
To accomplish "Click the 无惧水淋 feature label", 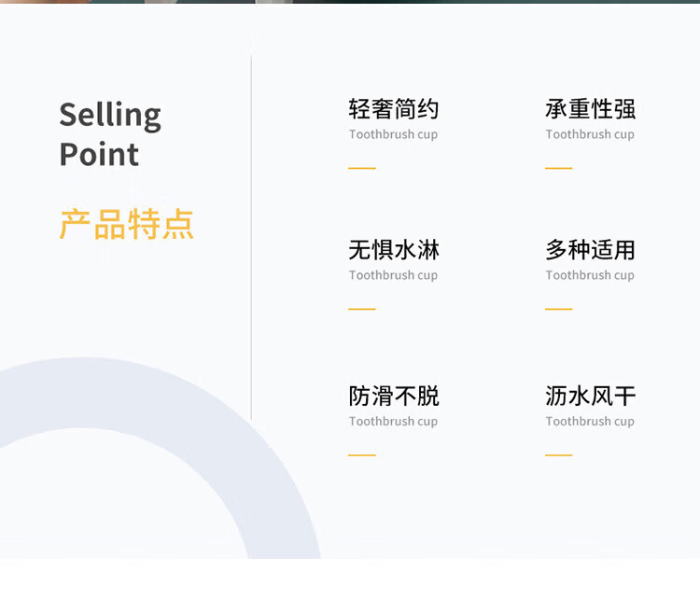I will pyautogui.click(x=393, y=250).
